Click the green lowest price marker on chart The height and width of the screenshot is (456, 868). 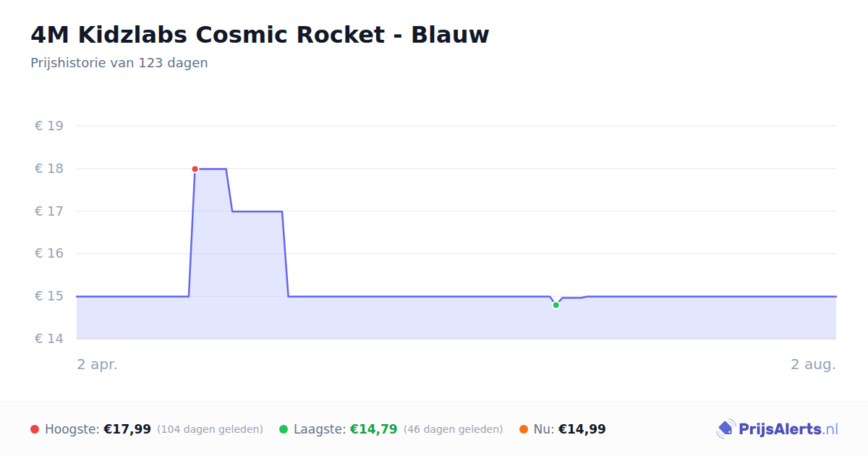point(556,305)
